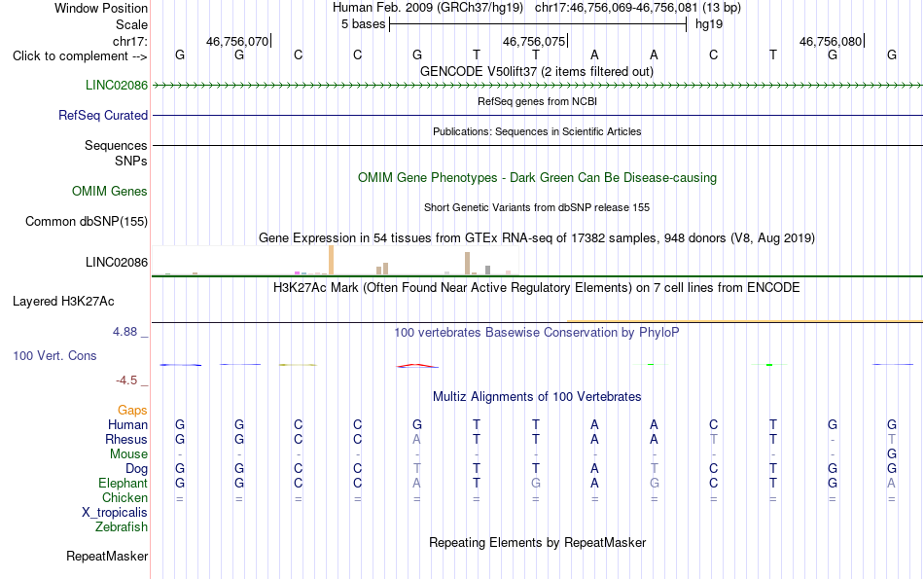Open the LINC02086 GTEx expression label

(116, 262)
